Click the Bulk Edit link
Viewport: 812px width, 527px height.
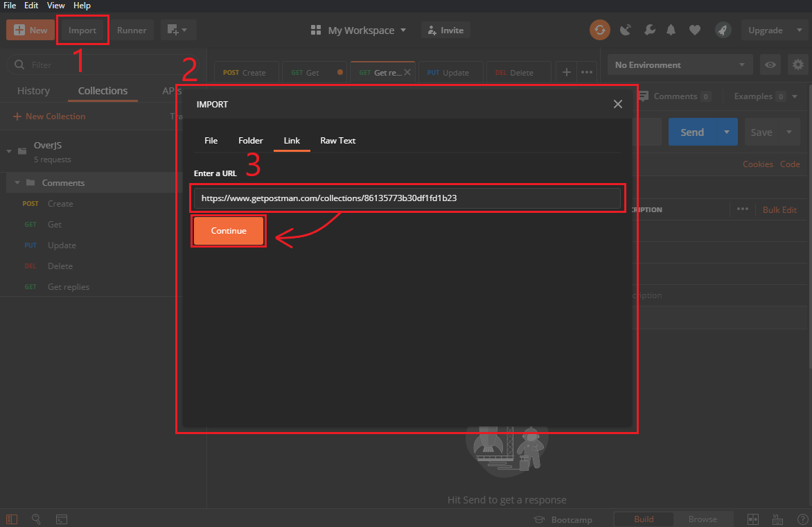(779, 210)
